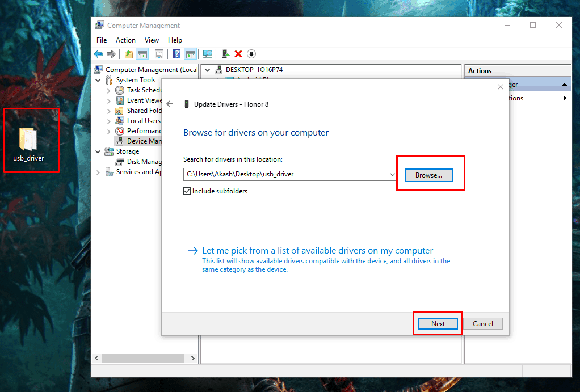580x392 pixels.
Task: Click the Properties toolbar icon
Action: click(159, 54)
